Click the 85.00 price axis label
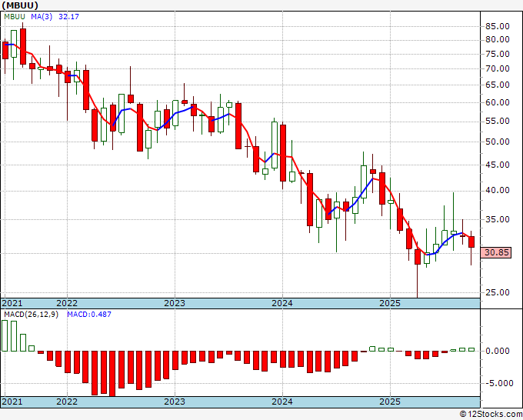The image size is (523, 420). pyautogui.click(x=498, y=26)
